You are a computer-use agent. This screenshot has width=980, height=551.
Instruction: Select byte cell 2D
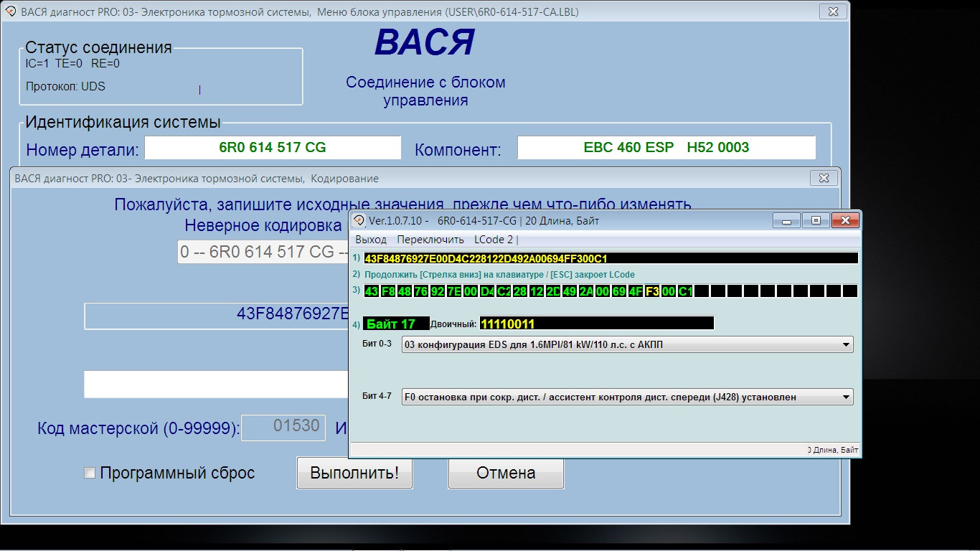click(x=553, y=291)
